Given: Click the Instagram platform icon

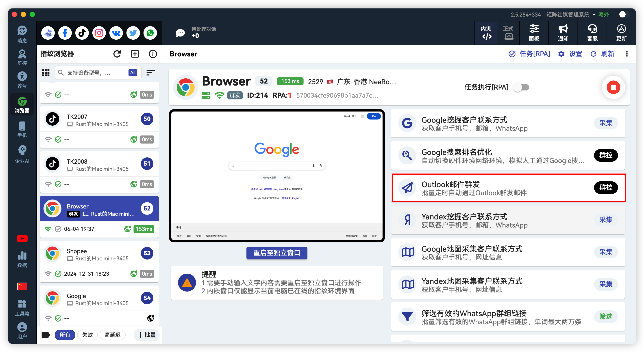Looking at the screenshot, I should tap(99, 33).
